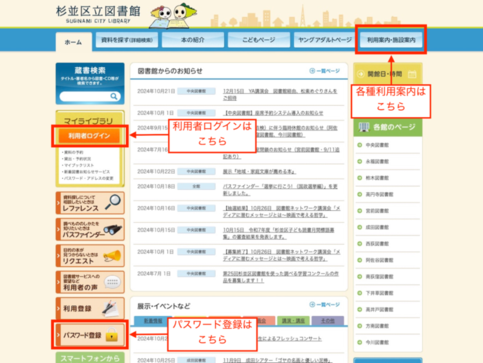Open 宮前図書館 in 各館のページ list
The image size is (483, 363).
tap(377, 211)
